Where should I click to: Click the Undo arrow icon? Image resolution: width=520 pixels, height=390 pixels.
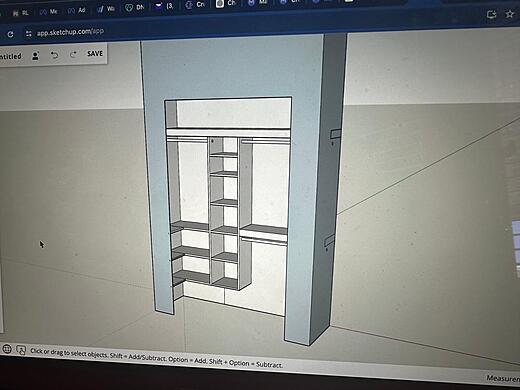(x=54, y=55)
